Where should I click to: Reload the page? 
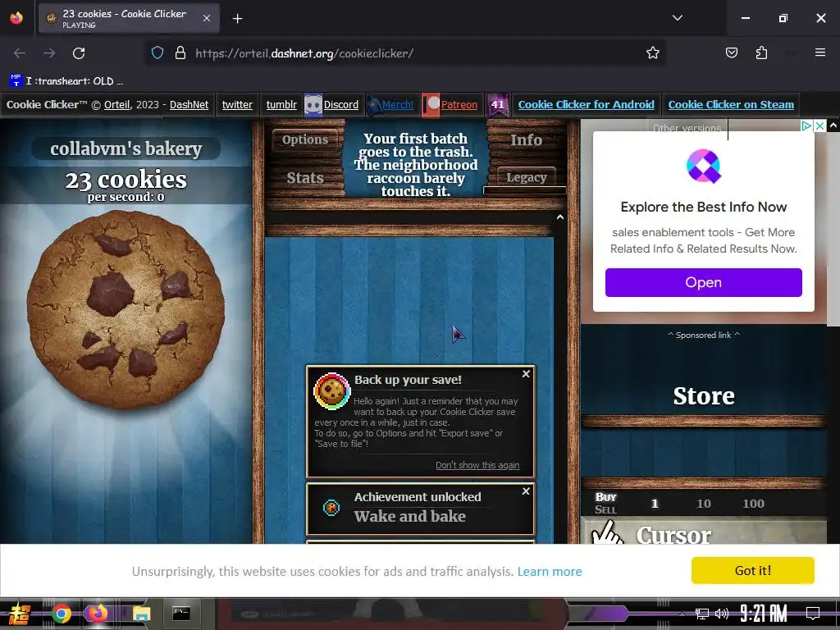pos(79,53)
